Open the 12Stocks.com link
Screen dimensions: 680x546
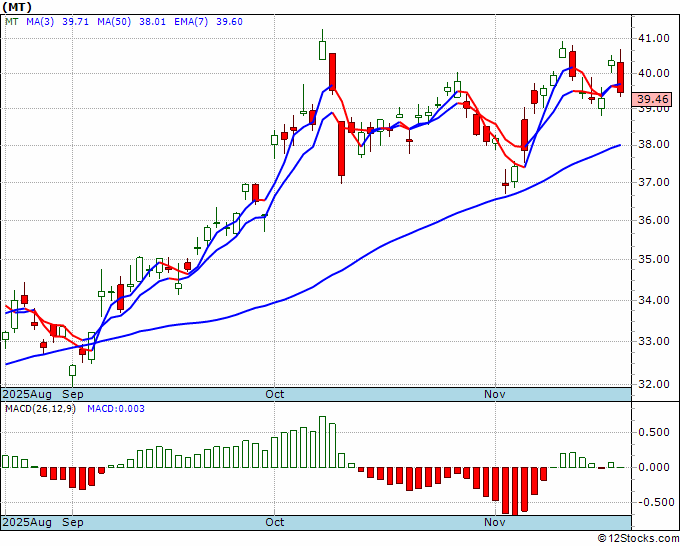tap(638, 539)
